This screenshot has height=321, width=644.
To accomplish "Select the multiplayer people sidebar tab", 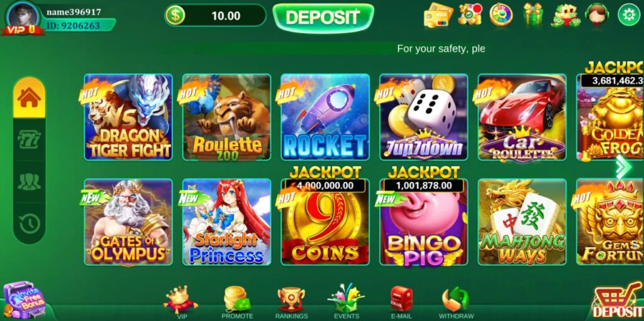I will click(29, 182).
